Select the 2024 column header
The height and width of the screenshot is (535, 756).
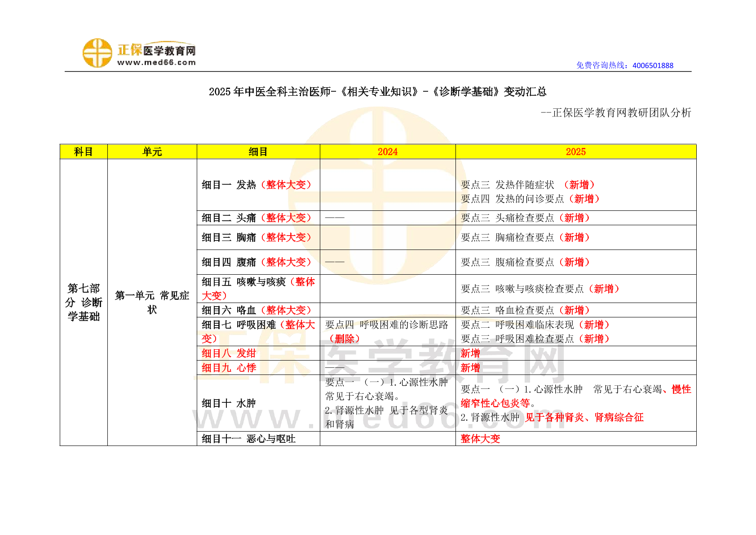coord(387,152)
